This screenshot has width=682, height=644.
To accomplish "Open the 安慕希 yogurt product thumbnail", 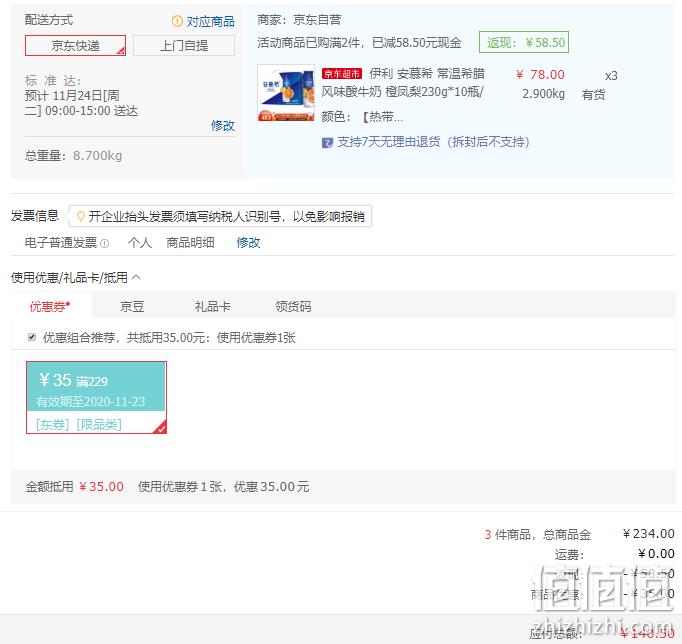I will (x=286, y=93).
